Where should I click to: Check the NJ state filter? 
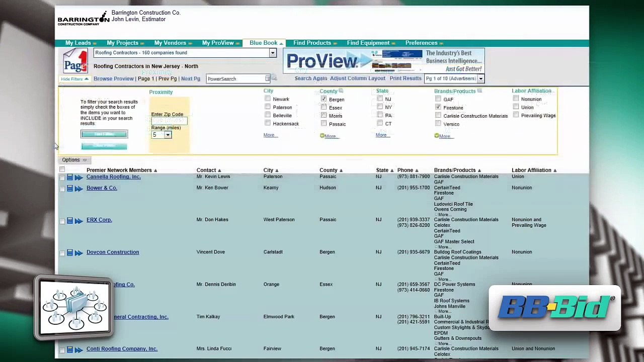[380, 99]
